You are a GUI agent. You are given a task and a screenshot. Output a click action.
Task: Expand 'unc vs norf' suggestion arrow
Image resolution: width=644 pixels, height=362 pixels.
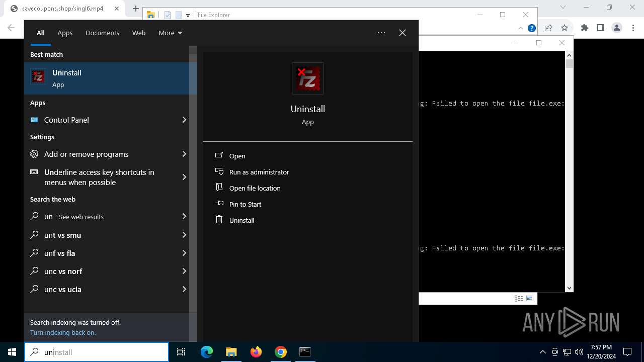tap(184, 271)
